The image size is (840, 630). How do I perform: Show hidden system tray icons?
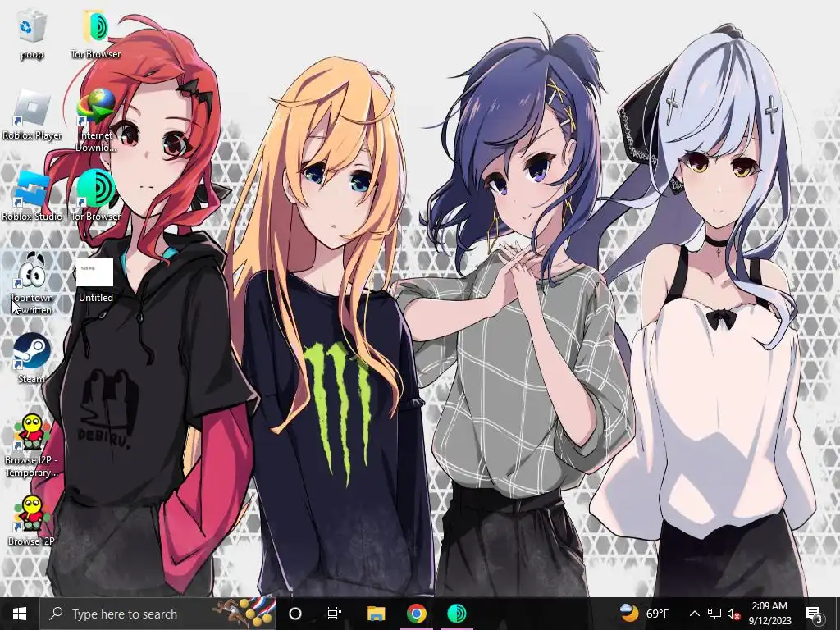click(694, 614)
